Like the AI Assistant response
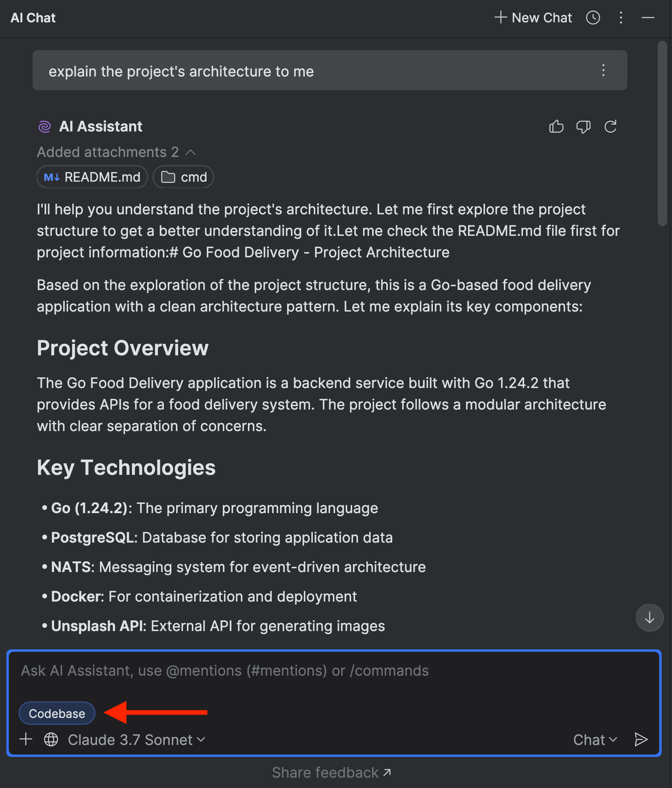The image size is (672, 788). coord(556,127)
